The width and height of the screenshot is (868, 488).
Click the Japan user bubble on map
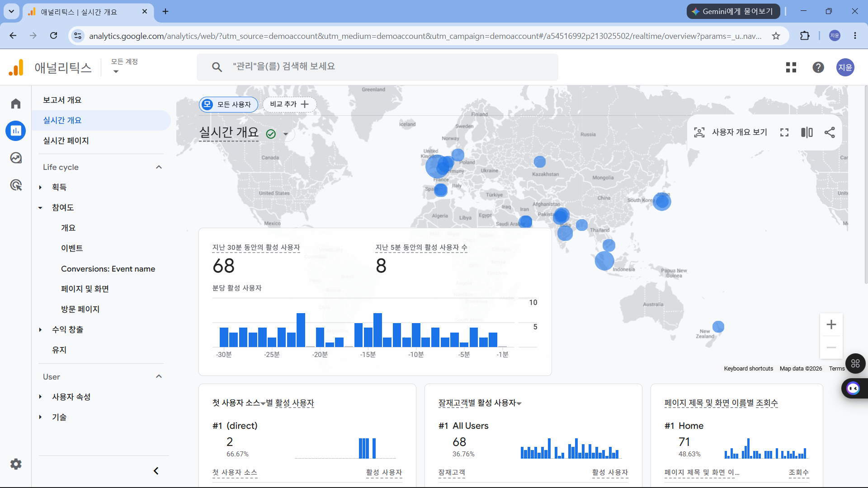662,202
